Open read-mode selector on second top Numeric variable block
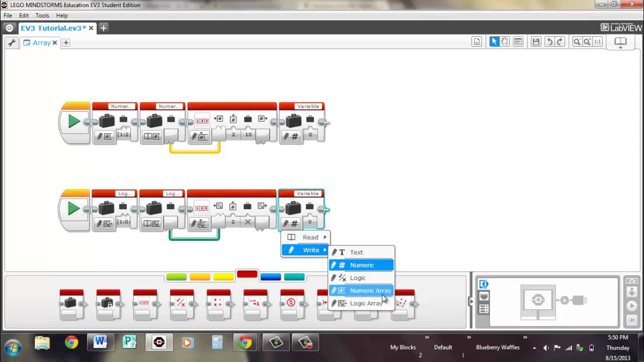 [151, 136]
